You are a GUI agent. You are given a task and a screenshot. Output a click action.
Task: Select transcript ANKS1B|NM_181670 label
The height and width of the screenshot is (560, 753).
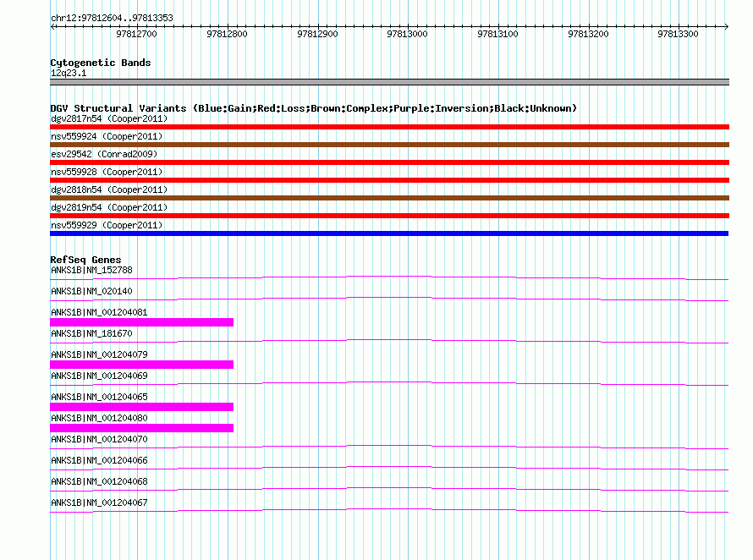(x=91, y=333)
